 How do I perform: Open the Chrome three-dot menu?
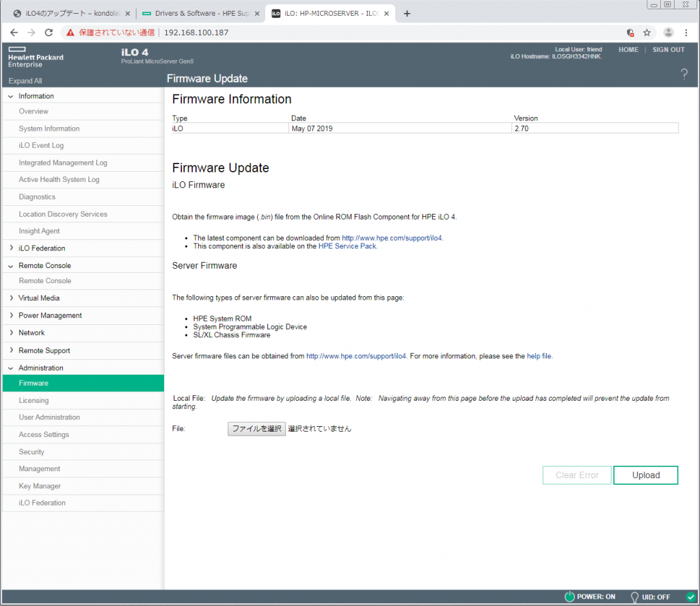[686, 32]
